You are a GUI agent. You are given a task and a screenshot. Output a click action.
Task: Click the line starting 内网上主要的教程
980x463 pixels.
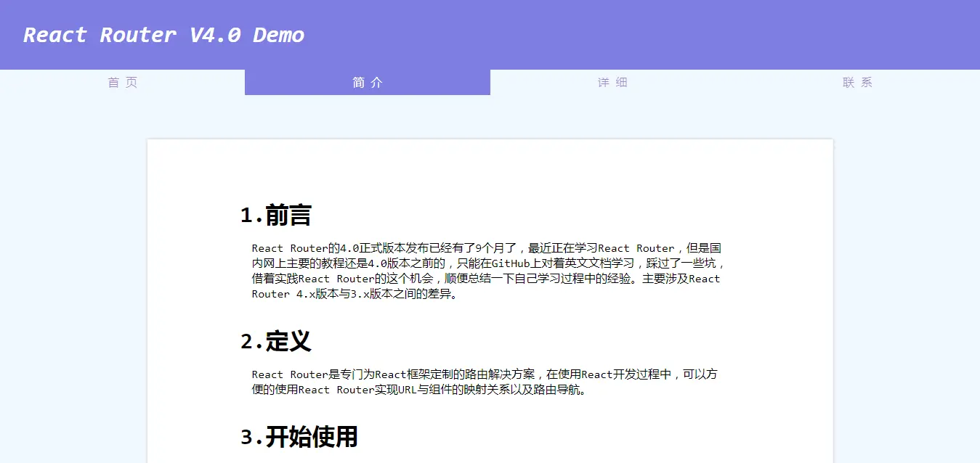tap(489, 263)
